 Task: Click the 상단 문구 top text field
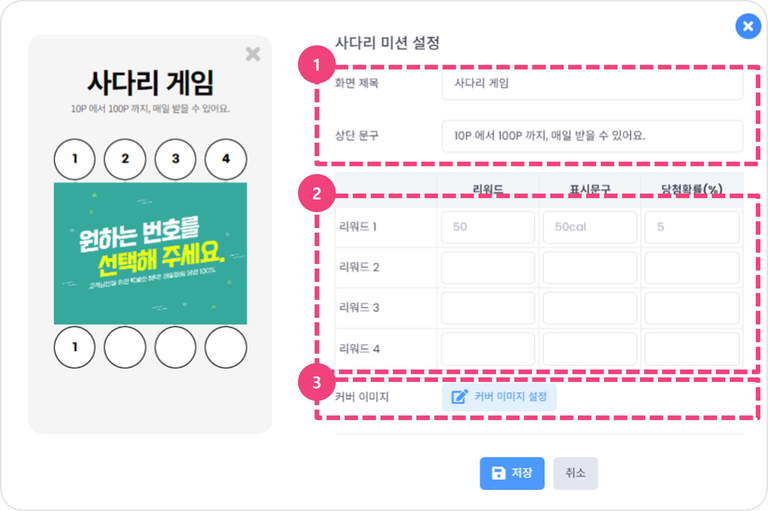pyautogui.click(x=592, y=135)
